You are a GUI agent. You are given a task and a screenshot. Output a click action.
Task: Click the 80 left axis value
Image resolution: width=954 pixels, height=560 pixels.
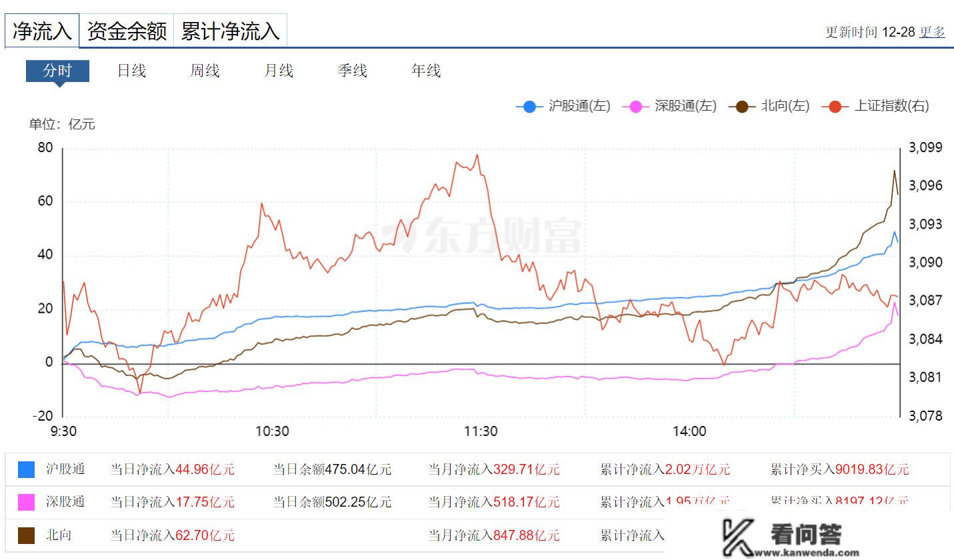(46, 148)
